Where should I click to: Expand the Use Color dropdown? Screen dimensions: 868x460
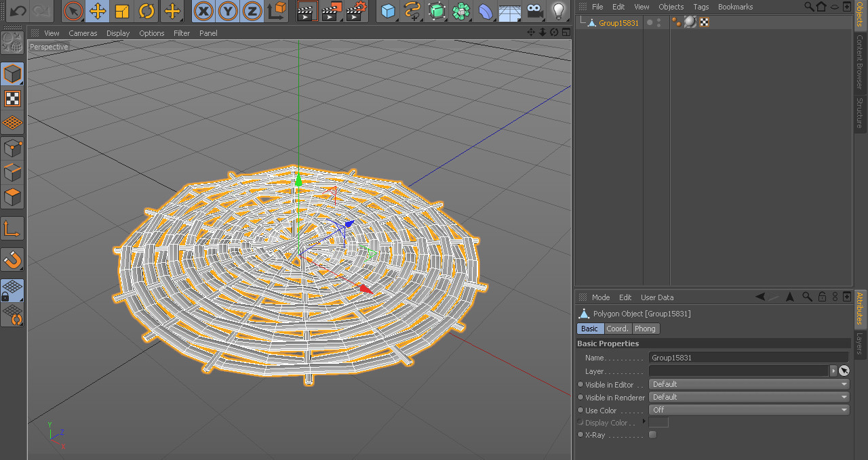click(x=749, y=410)
